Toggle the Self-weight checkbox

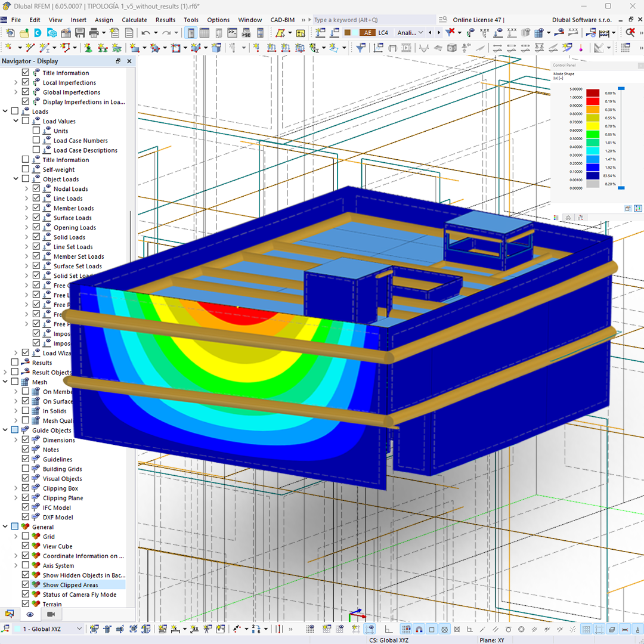point(26,169)
